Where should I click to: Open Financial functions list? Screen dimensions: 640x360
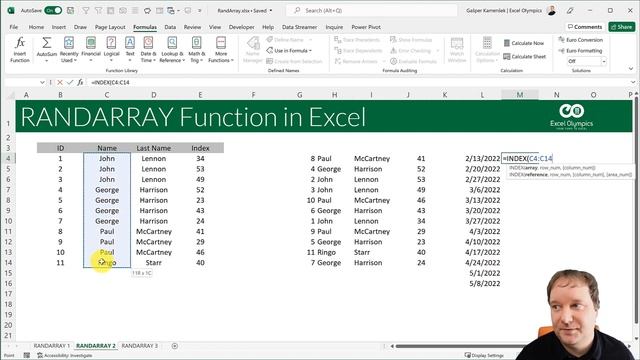coord(91,49)
